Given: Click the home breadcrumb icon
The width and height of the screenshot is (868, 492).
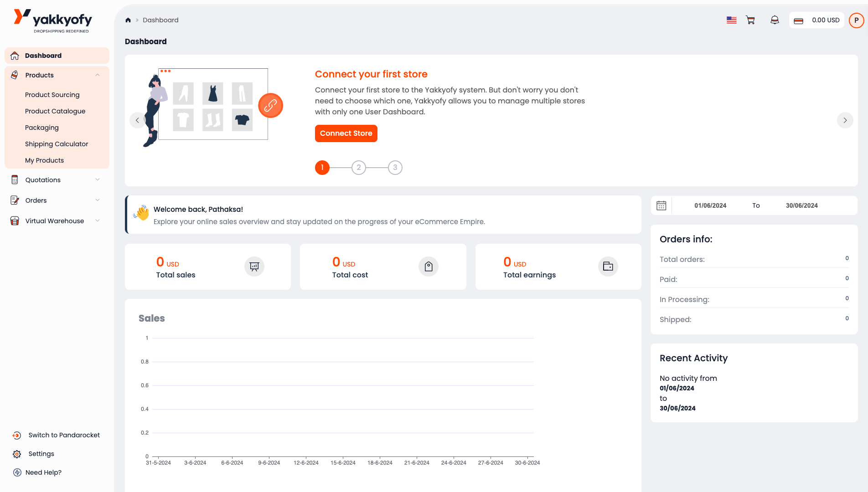Looking at the screenshot, I should click(x=128, y=20).
